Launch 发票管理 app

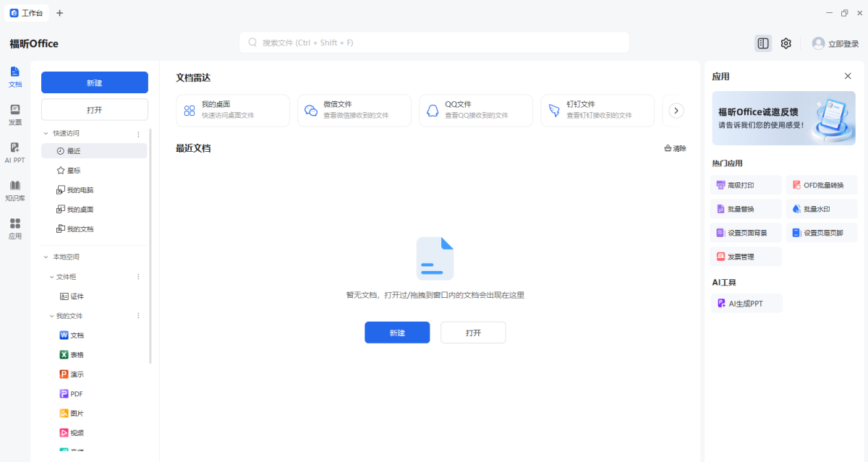[746, 257]
